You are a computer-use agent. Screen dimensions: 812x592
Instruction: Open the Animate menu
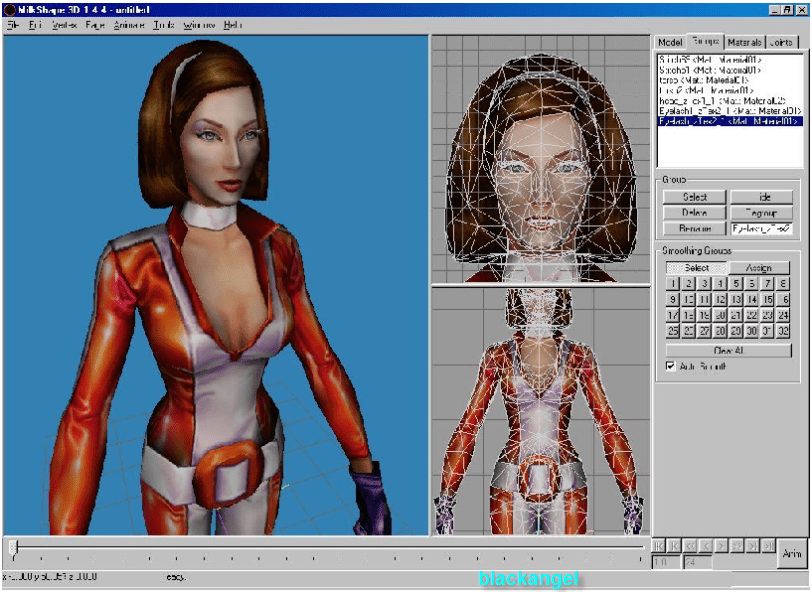129,24
